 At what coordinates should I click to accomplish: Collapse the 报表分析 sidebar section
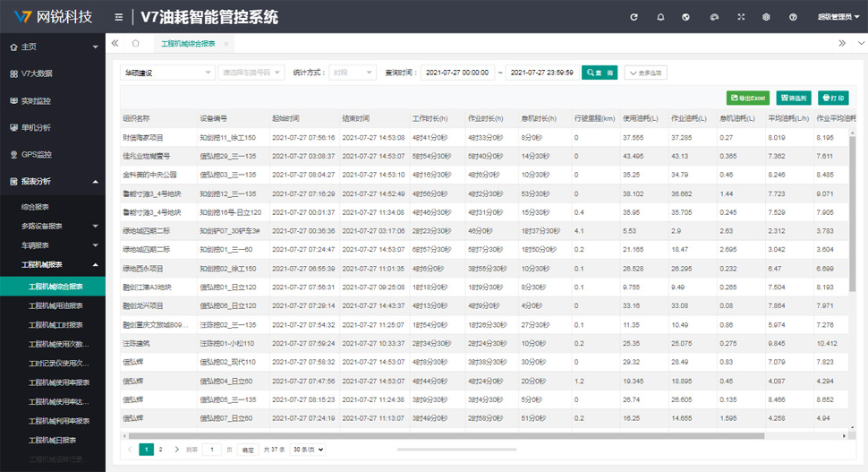(53, 181)
